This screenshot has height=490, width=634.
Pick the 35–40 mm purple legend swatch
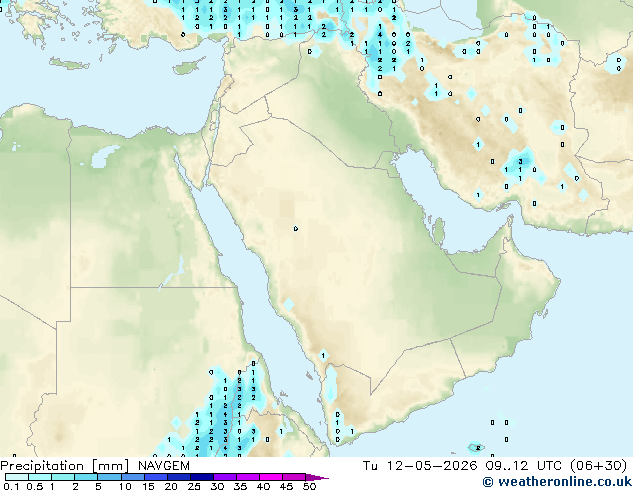pyautogui.click(x=247, y=477)
